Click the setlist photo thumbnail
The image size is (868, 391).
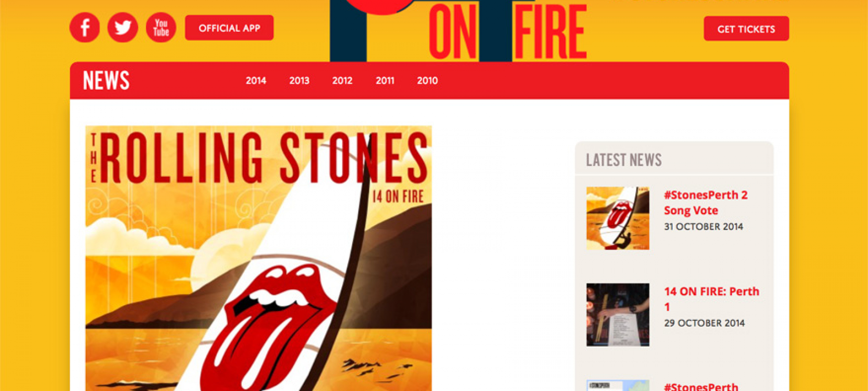click(618, 315)
